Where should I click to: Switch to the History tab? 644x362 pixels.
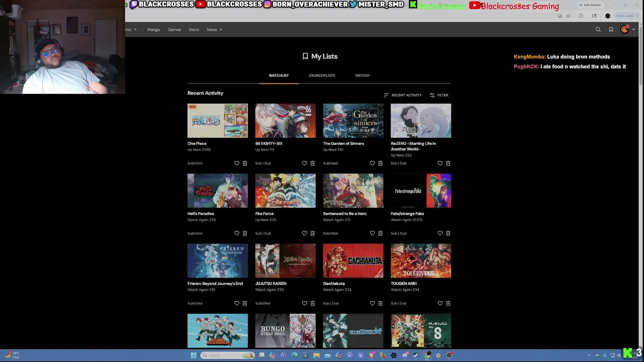point(362,75)
